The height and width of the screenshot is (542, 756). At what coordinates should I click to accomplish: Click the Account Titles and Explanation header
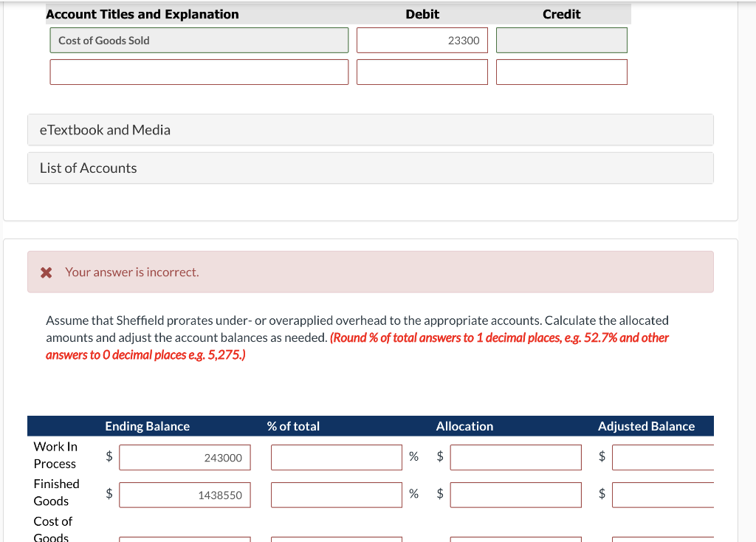[141, 13]
